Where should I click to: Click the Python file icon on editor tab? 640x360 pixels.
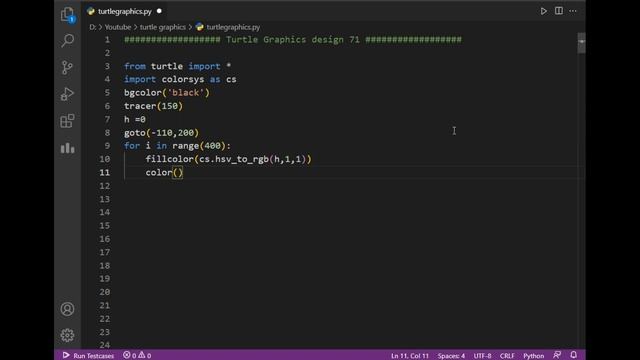(91, 11)
